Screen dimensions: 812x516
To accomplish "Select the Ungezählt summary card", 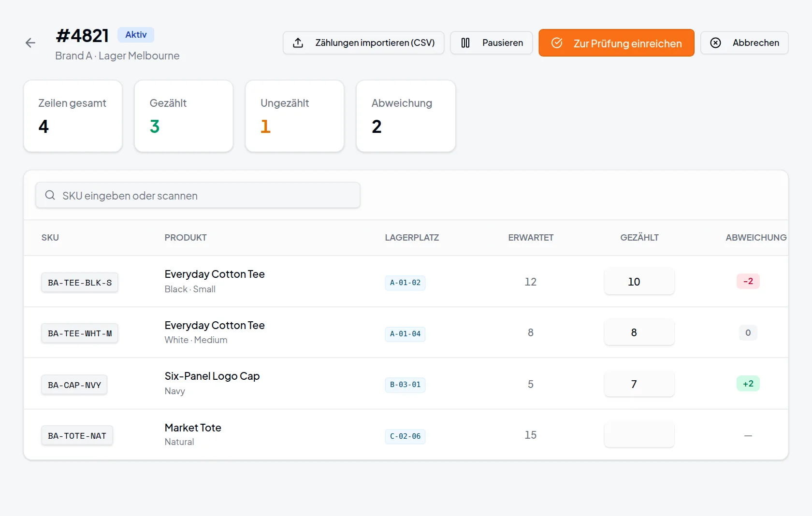I will click(295, 116).
